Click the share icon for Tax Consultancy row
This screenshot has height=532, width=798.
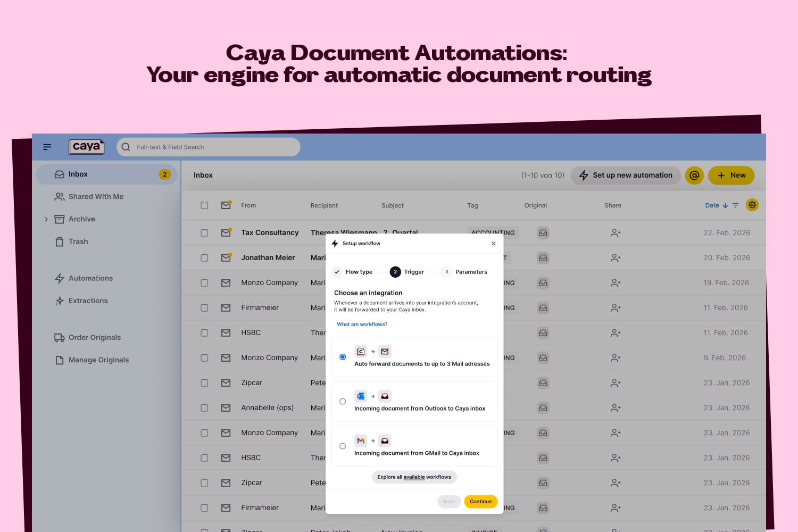point(616,233)
